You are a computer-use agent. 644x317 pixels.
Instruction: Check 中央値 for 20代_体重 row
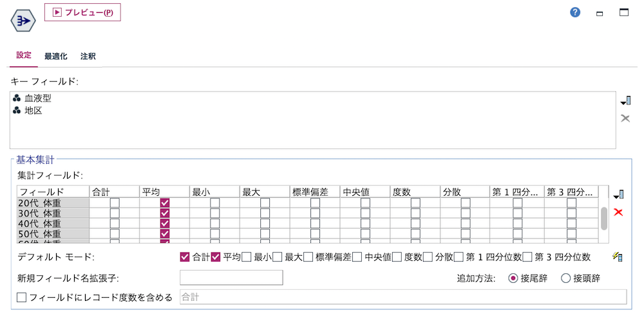366,203
